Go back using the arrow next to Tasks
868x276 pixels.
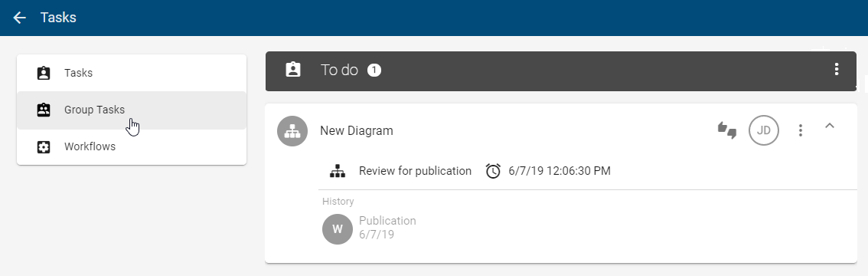[19, 18]
